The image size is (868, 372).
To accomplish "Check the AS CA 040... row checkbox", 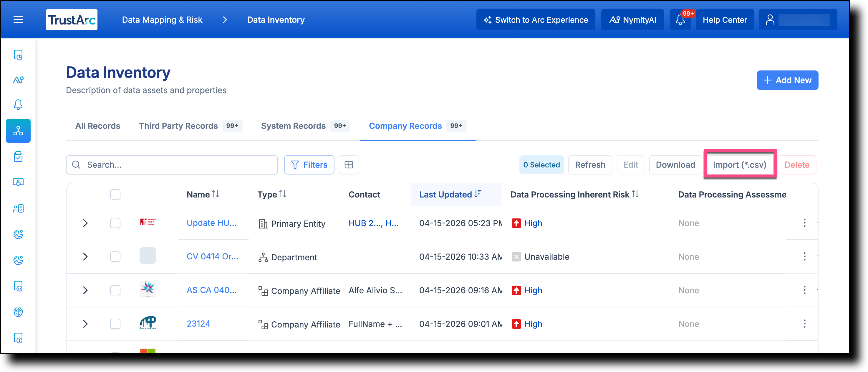I will tap(115, 290).
